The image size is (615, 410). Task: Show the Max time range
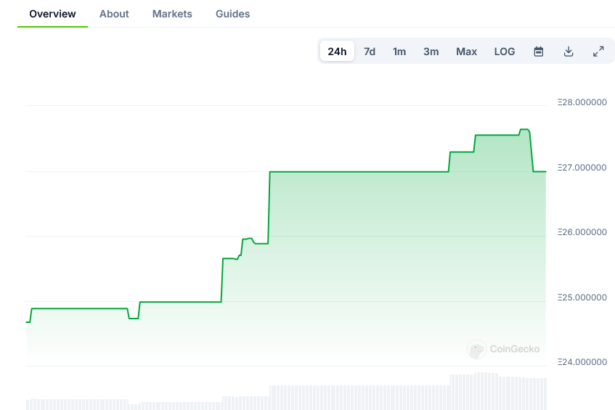[x=466, y=51]
